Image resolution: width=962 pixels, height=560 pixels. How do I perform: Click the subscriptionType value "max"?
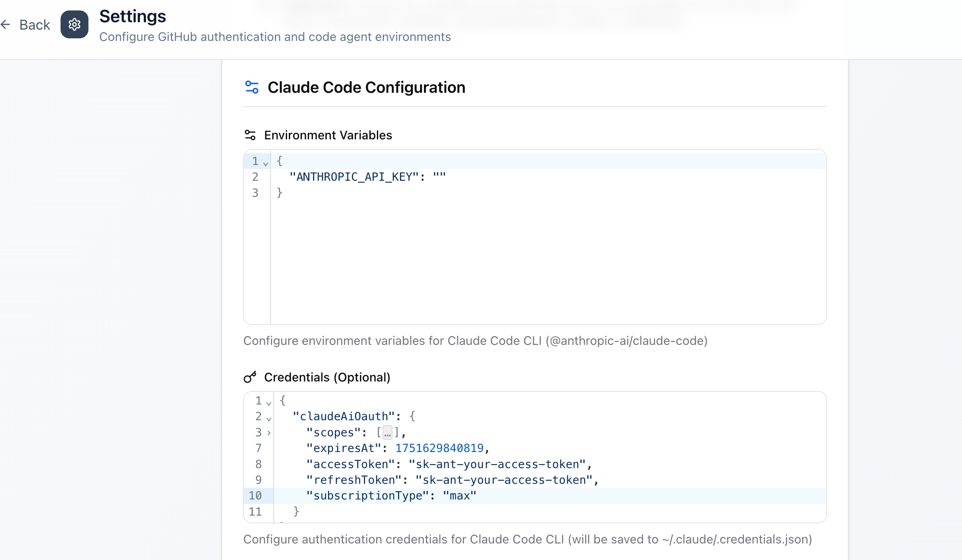pyautogui.click(x=460, y=496)
